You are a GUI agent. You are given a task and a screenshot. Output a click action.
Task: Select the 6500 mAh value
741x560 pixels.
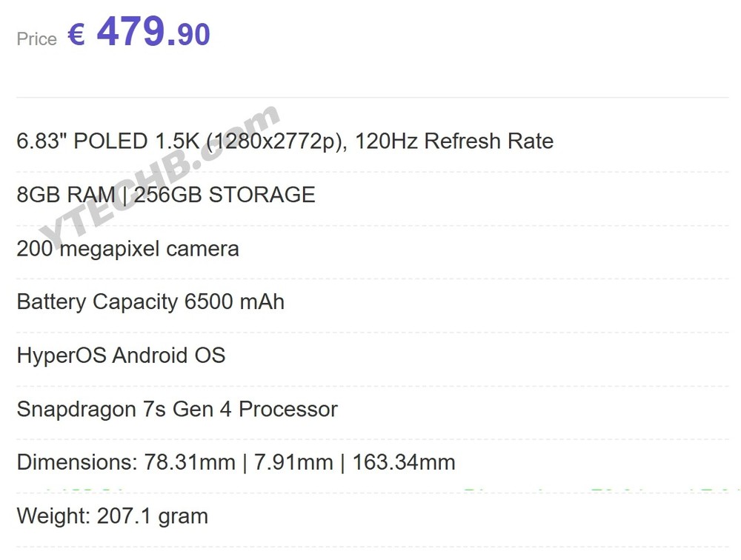(x=235, y=302)
